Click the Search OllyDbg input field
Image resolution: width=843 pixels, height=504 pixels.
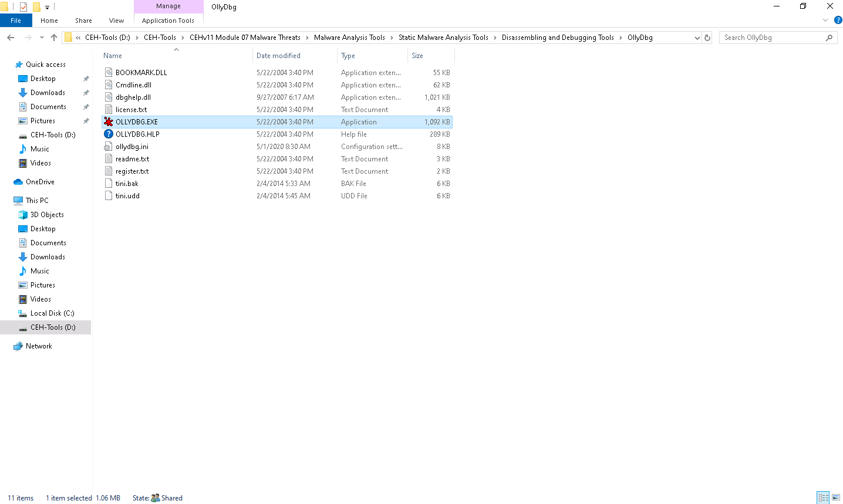tap(773, 38)
